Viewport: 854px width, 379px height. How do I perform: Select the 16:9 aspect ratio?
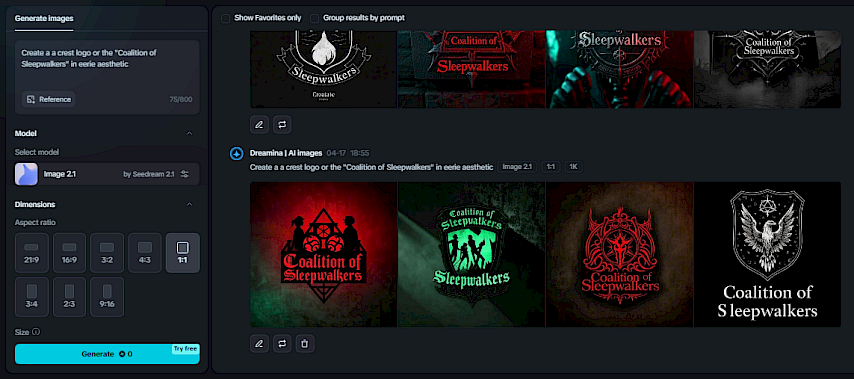click(69, 253)
